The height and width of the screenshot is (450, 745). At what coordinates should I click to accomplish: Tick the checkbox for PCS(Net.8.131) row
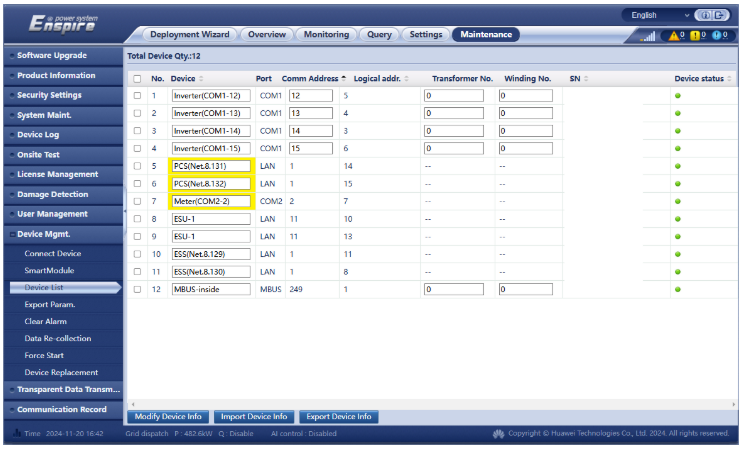[x=137, y=166]
